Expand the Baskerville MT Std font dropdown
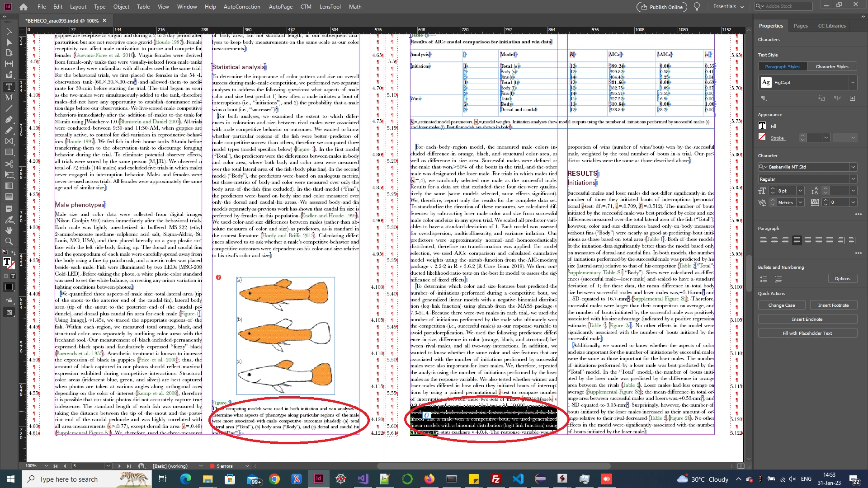Viewport: 868px width, 488px height. (853, 167)
